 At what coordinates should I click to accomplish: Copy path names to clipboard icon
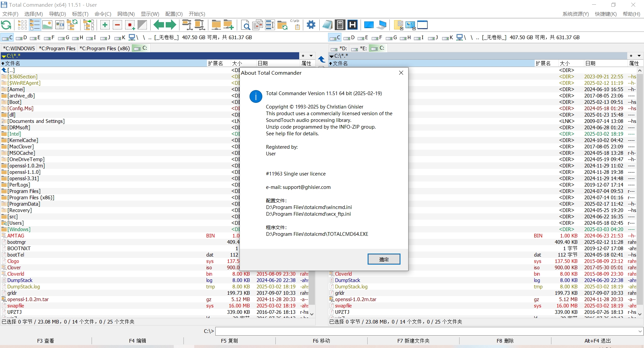(295, 25)
